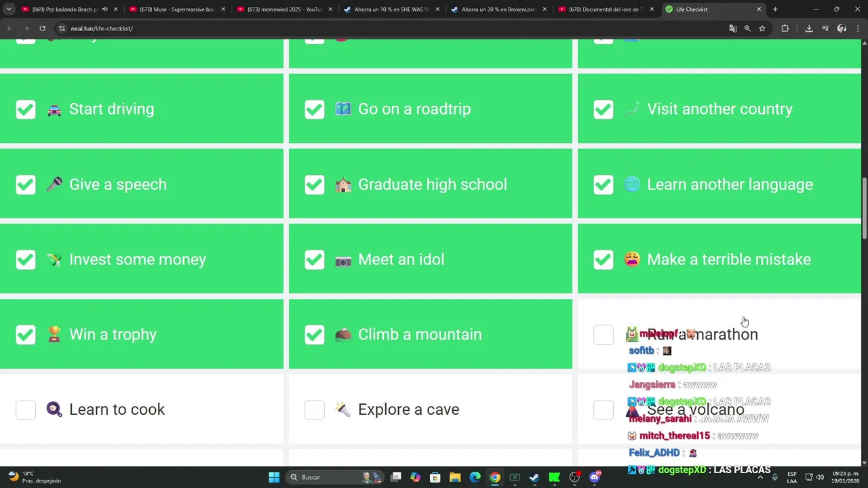Open the translate page icon
Screen dimensions: 868x488
(x=732, y=28)
